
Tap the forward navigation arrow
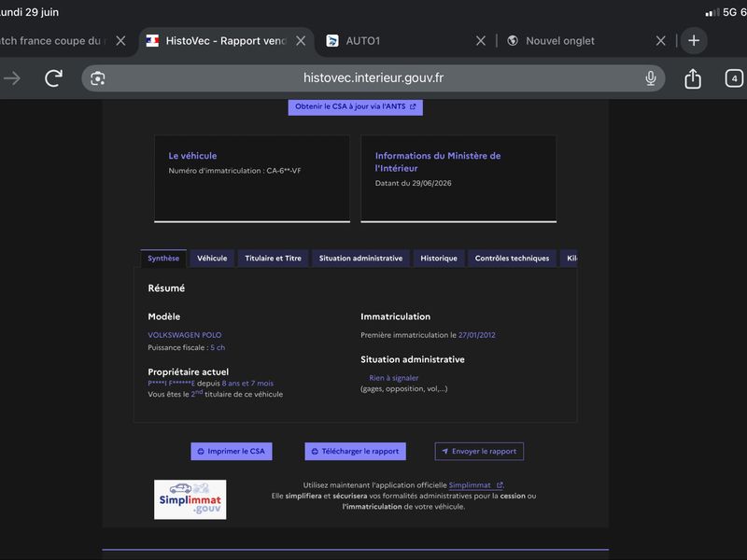pyautogui.click(x=12, y=78)
